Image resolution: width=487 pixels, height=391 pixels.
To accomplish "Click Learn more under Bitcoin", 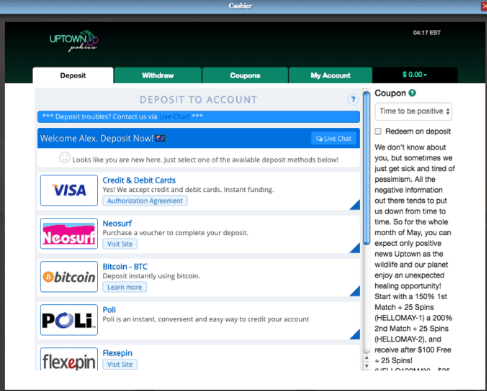I will click(x=125, y=287).
